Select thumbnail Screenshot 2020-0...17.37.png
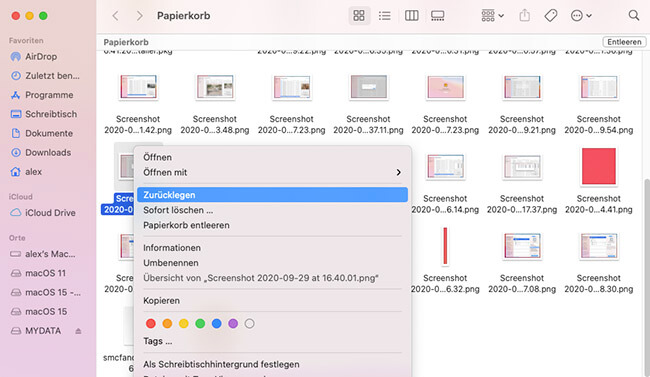The width and height of the screenshot is (650, 377). pyautogui.click(x=522, y=167)
